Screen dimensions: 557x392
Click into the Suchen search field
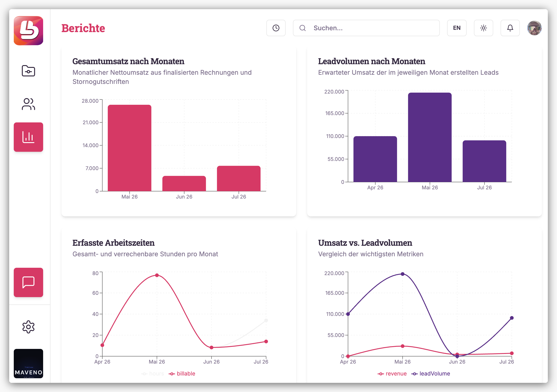point(366,28)
